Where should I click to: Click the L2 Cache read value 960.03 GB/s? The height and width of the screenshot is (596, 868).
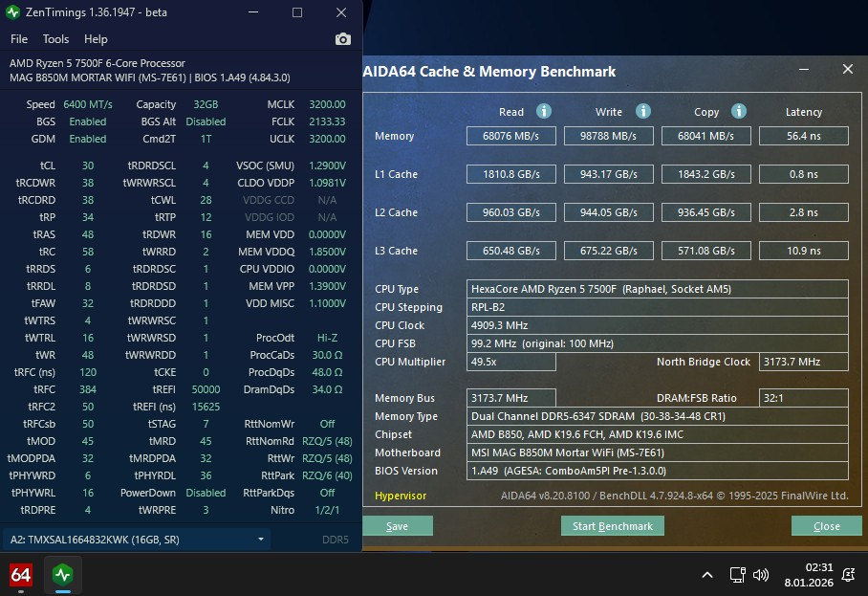click(x=510, y=212)
